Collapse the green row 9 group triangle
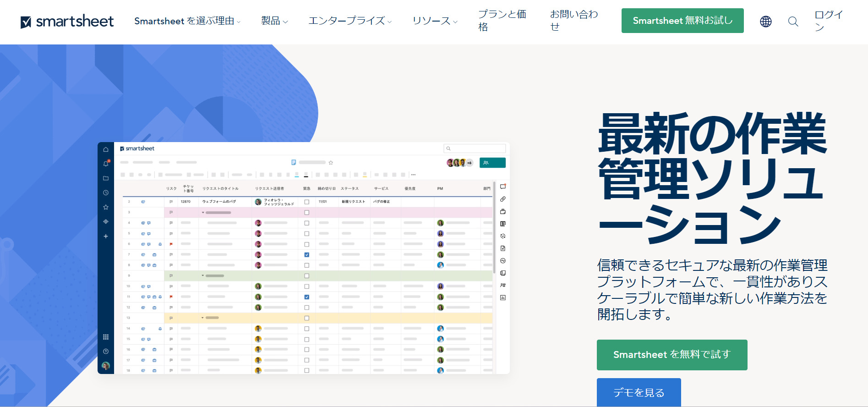868x407 pixels. click(203, 276)
